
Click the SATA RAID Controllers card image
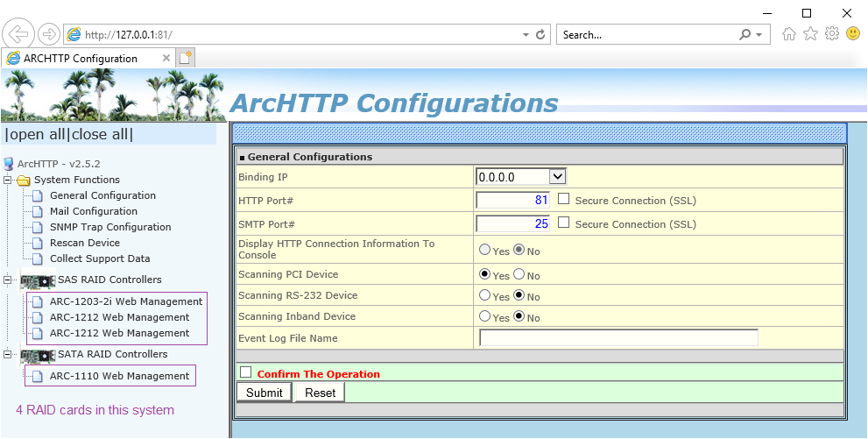39,355
